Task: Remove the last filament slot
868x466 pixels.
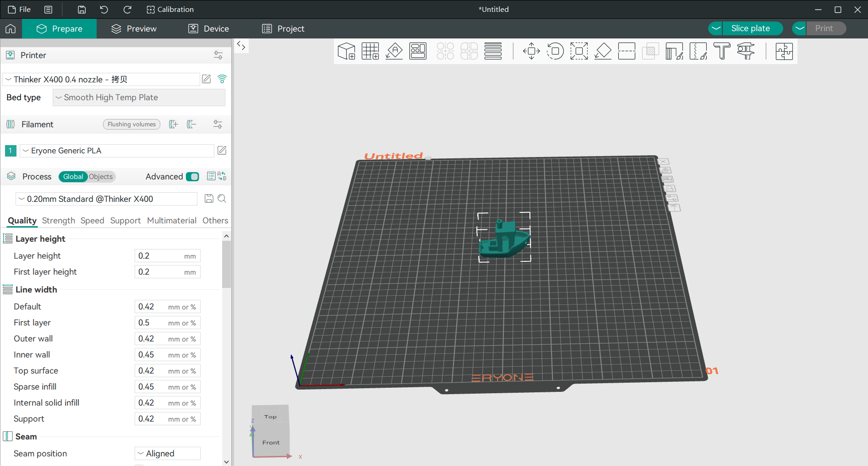Action: [x=191, y=124]
